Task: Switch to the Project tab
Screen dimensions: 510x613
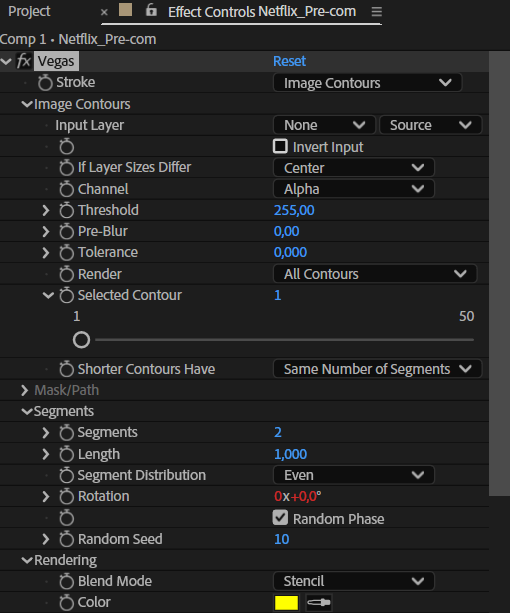Action: click(29, 11)
